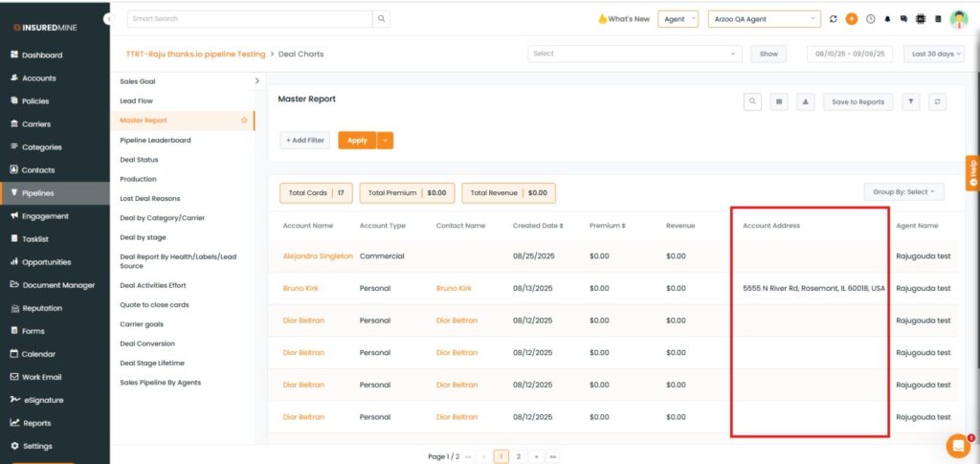This screenshot has width=980, height=464.
Task: Open the chat messages icon in header
Action: [x=902, y=19]
